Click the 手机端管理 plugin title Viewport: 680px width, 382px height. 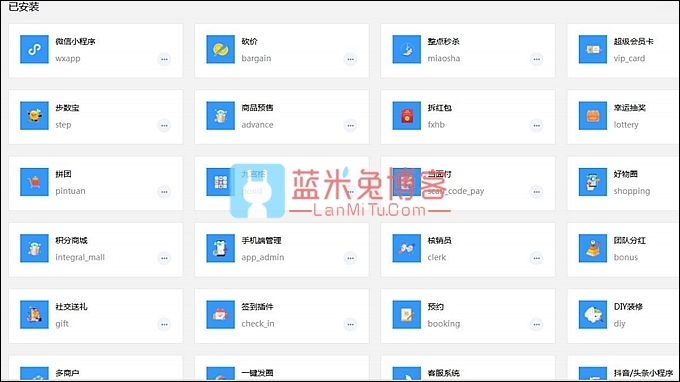coord(261,241)
